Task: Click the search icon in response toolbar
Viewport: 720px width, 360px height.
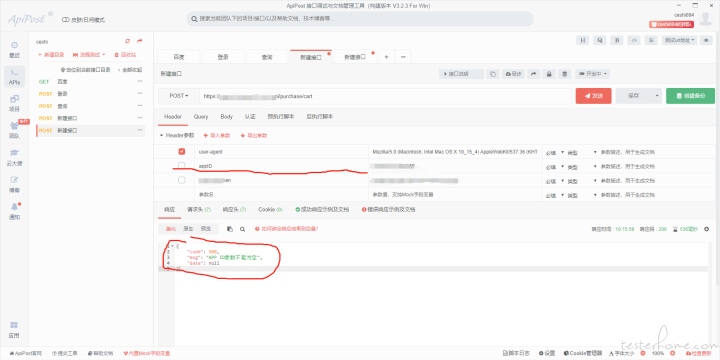Action: click(242, 229)
